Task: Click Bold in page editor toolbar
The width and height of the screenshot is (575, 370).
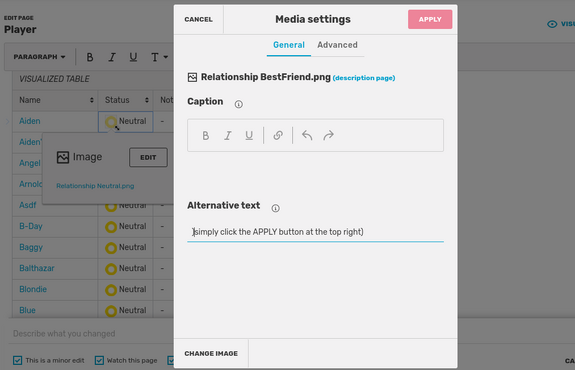Action: tap(90, 57)
